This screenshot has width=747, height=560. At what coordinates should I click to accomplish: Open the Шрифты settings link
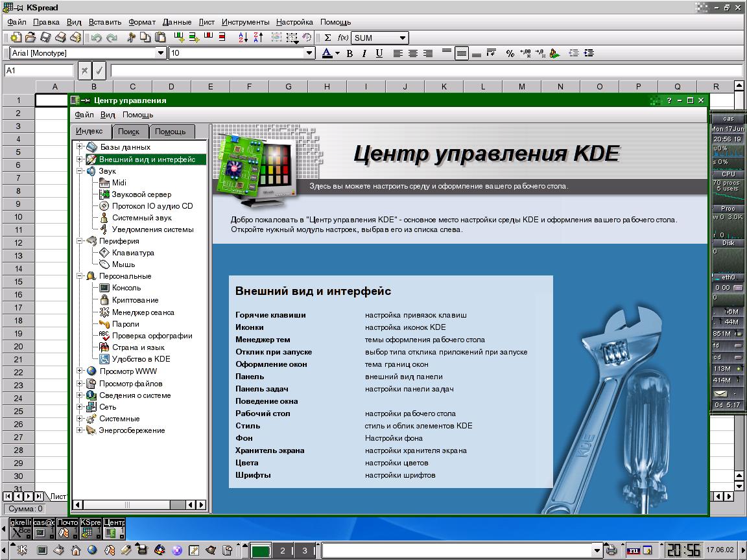[x=253, y=475]
